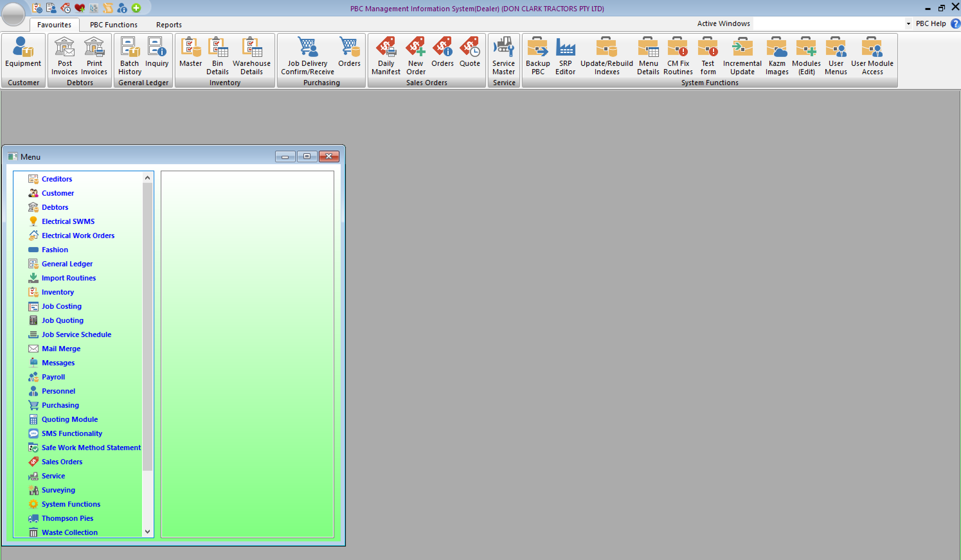Close the Menu window
This screenshot has width=961, height=560.
coord(329,156)
